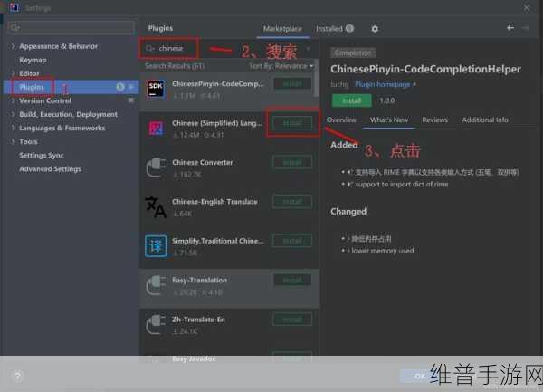Click the Chinese Converter plug icon
Screen dimensions: 543x392
(156, 168)
